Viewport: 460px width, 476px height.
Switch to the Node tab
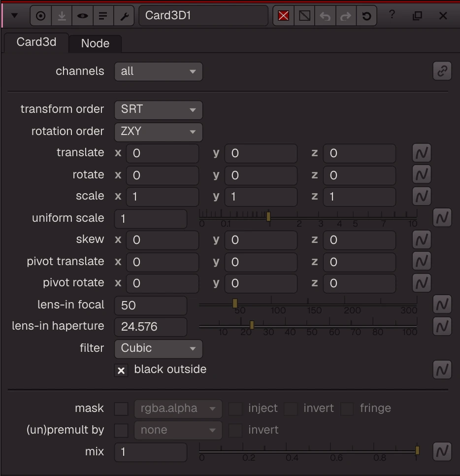95,43
